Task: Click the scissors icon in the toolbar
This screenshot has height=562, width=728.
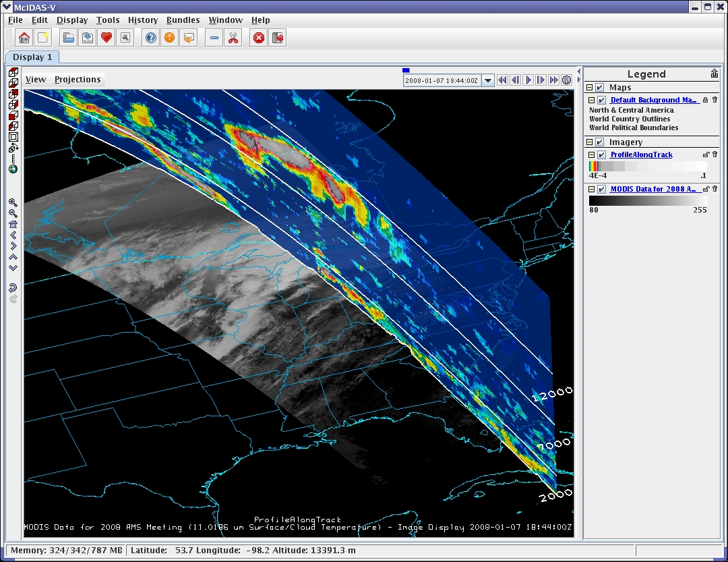Action: (233, 38)
